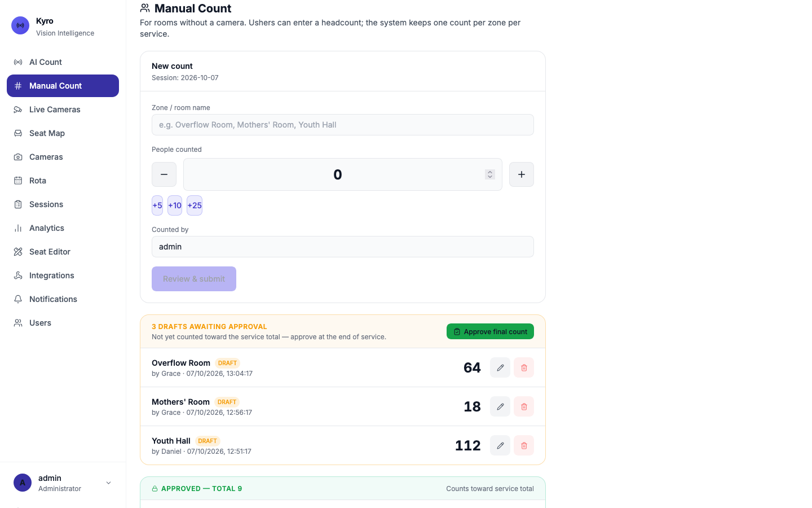The image size is (812, 508).
Task: Click the Rota calendar icon
Action: [x=18, y=181]
